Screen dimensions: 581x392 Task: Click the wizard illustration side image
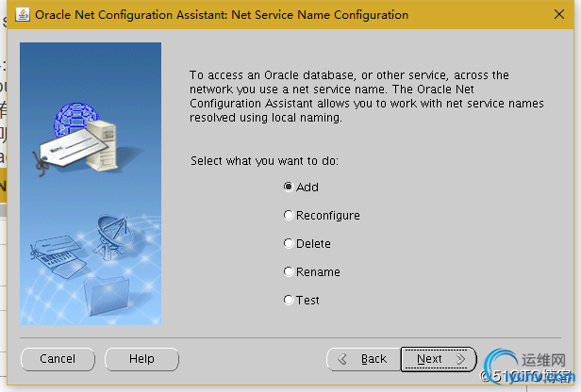pos(91,184)
